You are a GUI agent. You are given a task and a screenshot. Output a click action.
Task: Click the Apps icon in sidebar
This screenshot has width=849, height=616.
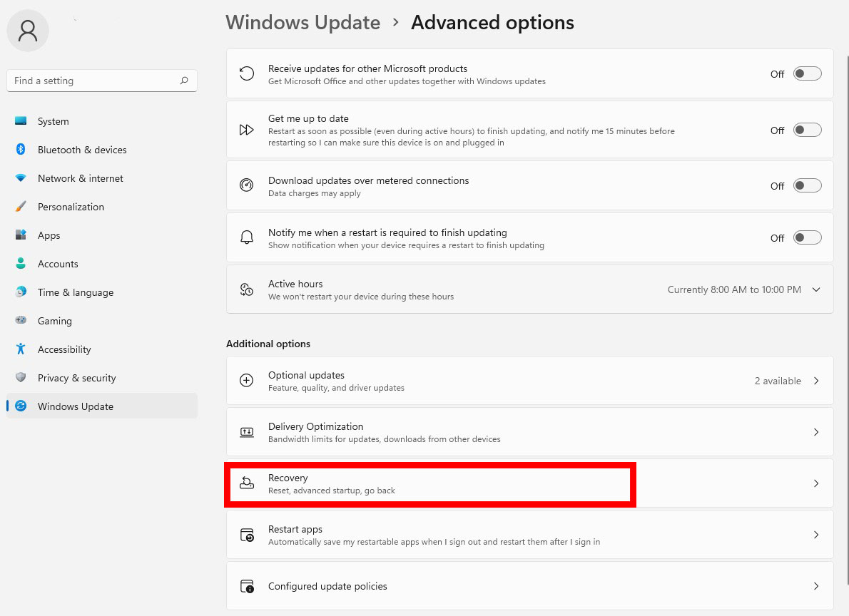point(21,235)
